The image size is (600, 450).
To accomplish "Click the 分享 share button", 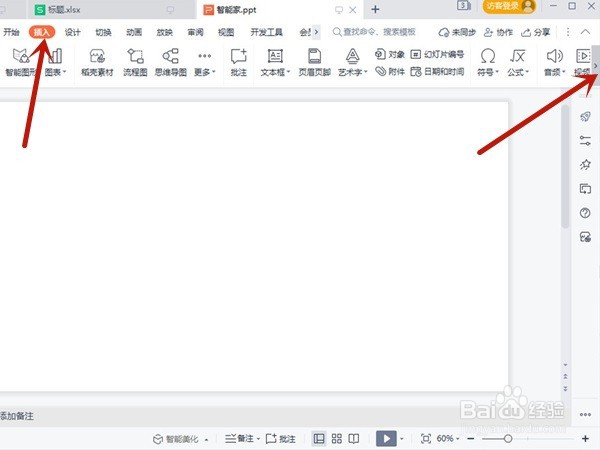I will pyautogui.click(x=536, y=32).
